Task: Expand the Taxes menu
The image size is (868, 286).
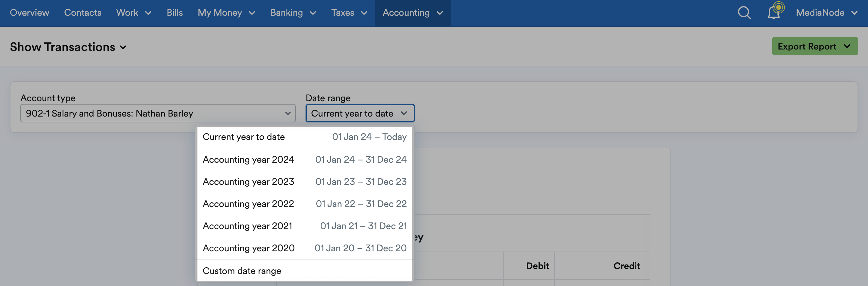Action: pos(349,13)
